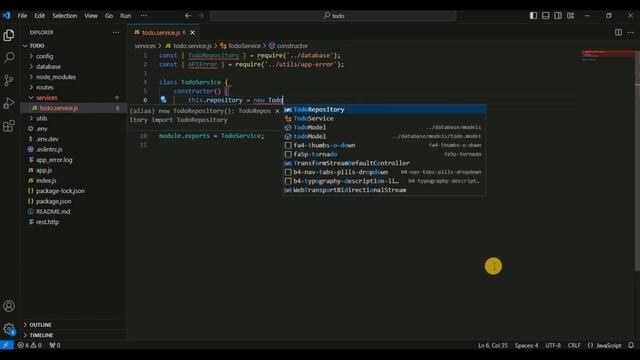Open the Explorer view in activity bar
Screen dimensions: 640x360
pyautogui.click(x=9, y=35)
